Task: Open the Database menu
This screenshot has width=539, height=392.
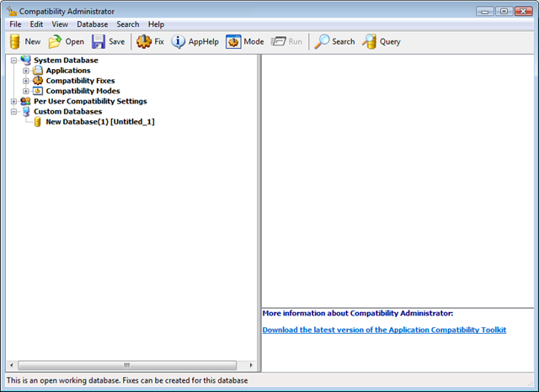Action: pyautogui.click(x=92, y=24)
